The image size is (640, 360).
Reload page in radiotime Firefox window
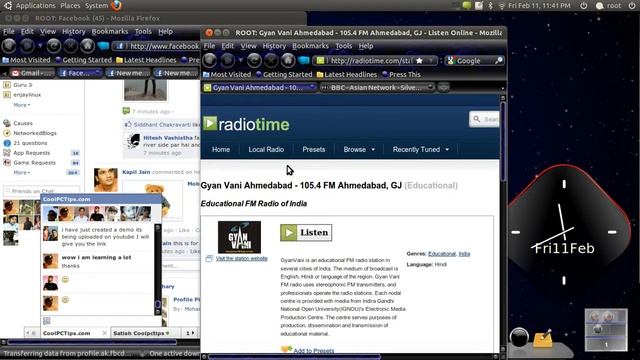(x=254, y=60)
